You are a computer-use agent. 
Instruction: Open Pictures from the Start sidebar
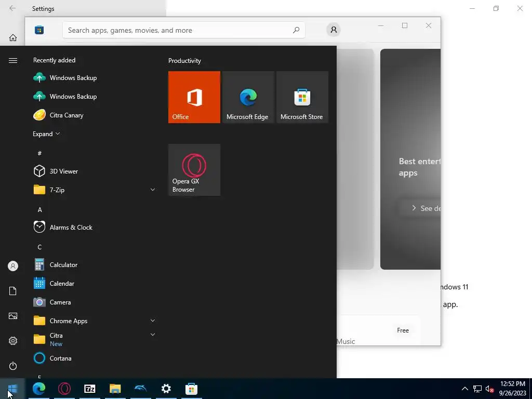13,316
